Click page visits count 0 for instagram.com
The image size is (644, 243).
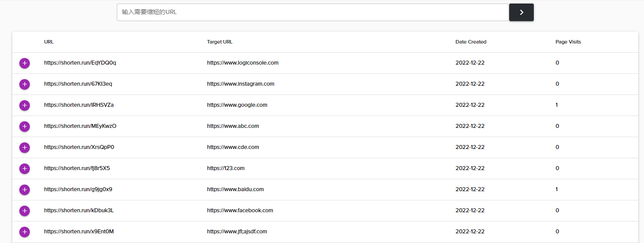(x=557, y=84)
